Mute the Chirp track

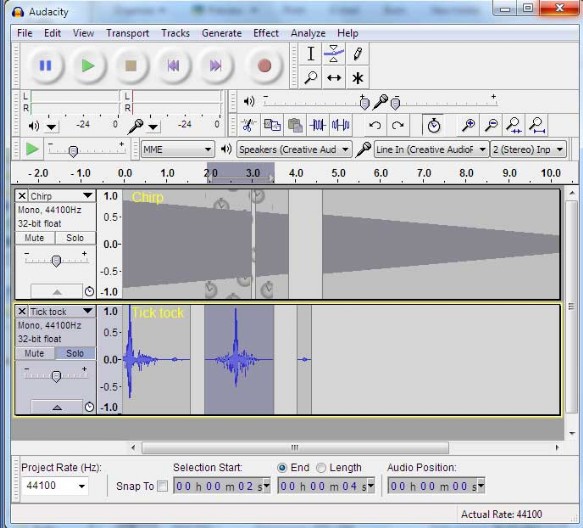tap(34, 238)
